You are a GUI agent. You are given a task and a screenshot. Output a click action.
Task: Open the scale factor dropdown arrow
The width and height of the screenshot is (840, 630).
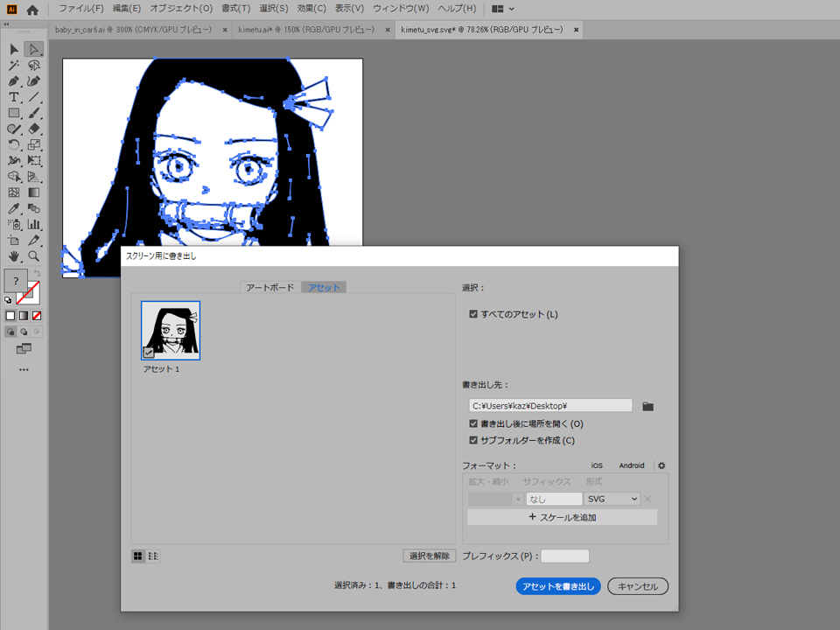[x=517, y=500]
